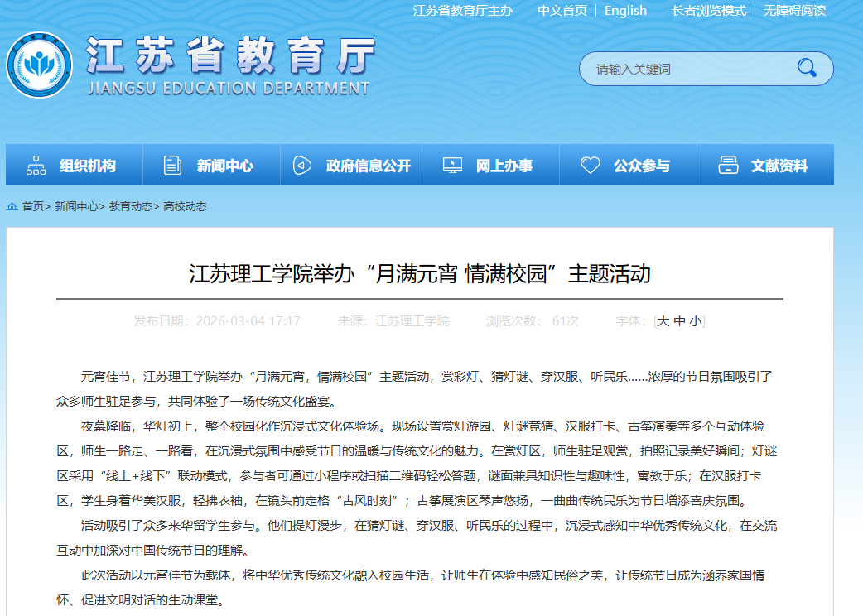Click the 请输入关键词 search input field
863x616 pixels.
coord(687,69)
